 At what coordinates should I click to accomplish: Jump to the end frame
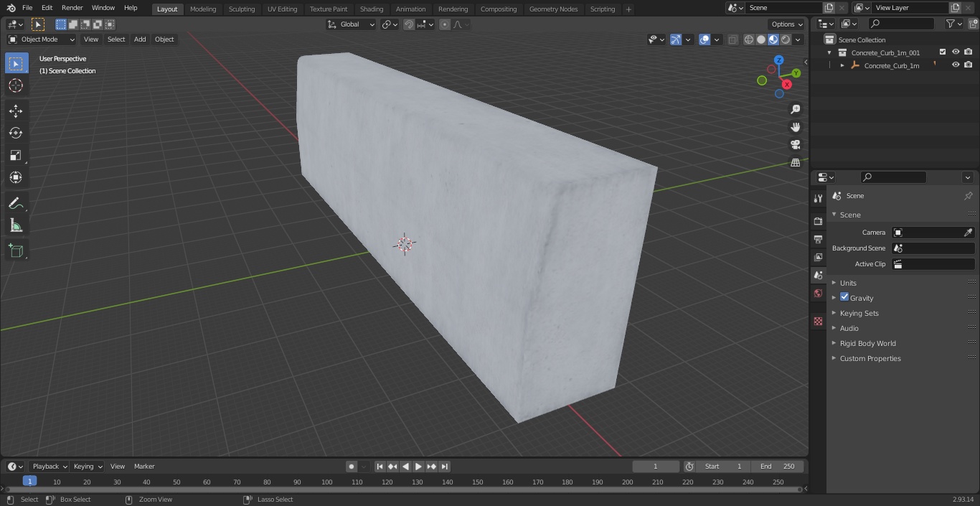point(444,467)
